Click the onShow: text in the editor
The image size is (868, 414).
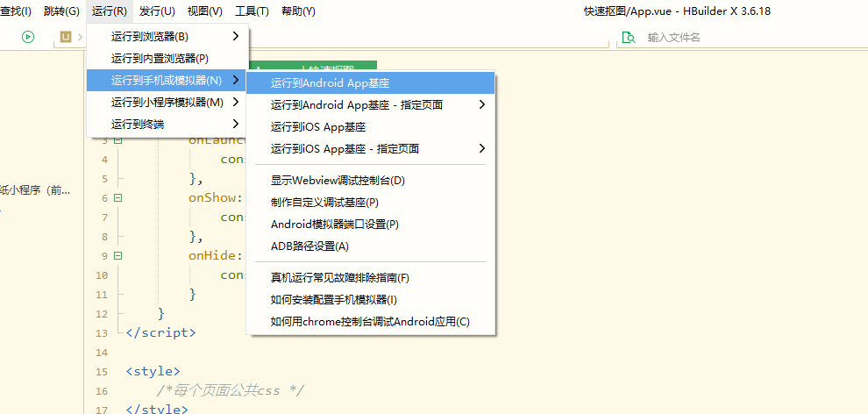[x=216, y=197]
